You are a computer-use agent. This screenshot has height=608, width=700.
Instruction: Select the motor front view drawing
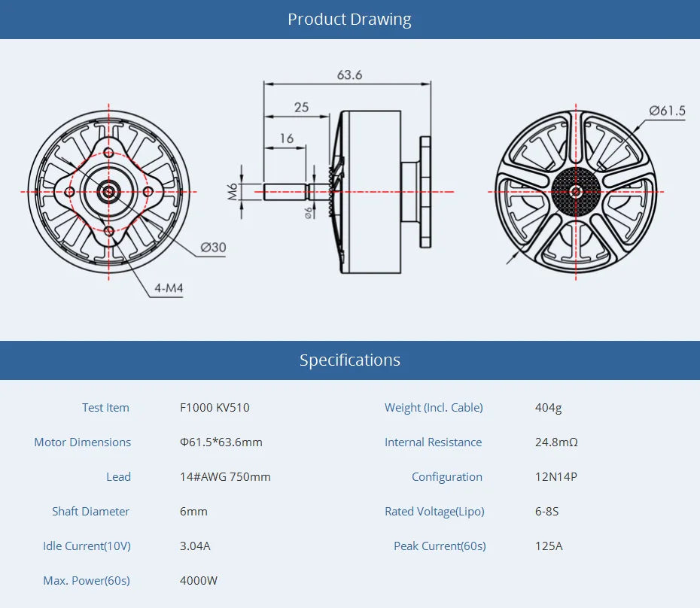[x=109, y=192]
